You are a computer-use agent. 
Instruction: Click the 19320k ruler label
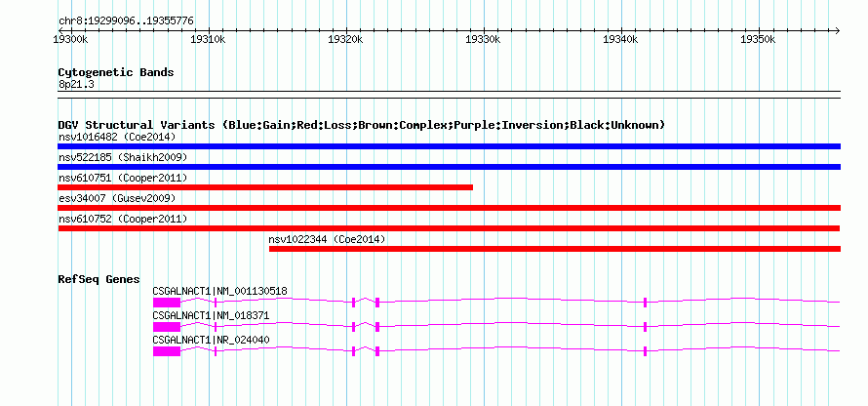click(x=345, y=39)
